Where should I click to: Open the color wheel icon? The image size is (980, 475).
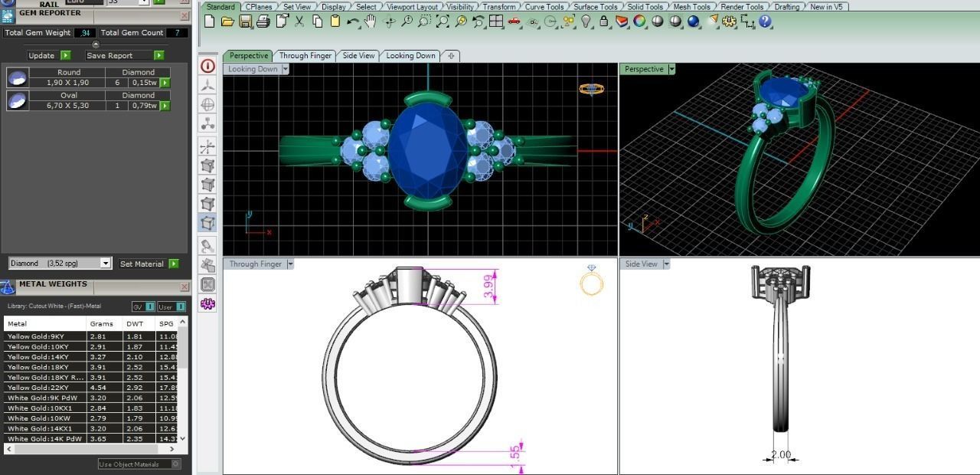click(x=639, y=21)
